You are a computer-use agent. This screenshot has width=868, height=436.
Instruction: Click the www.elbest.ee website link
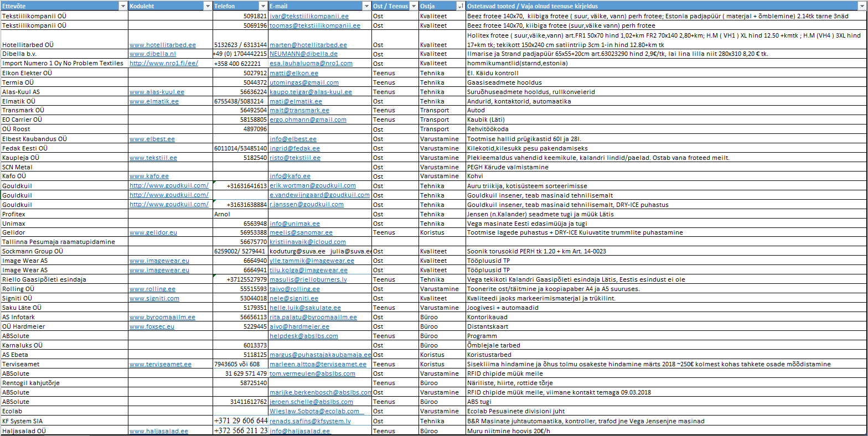[152, 139]
